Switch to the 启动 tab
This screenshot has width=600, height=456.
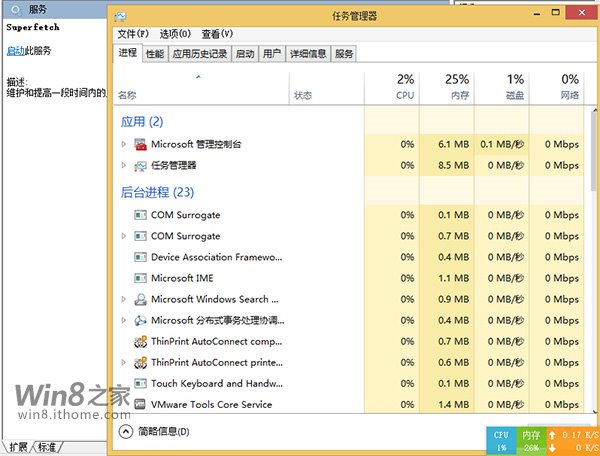tap(245, 54)
